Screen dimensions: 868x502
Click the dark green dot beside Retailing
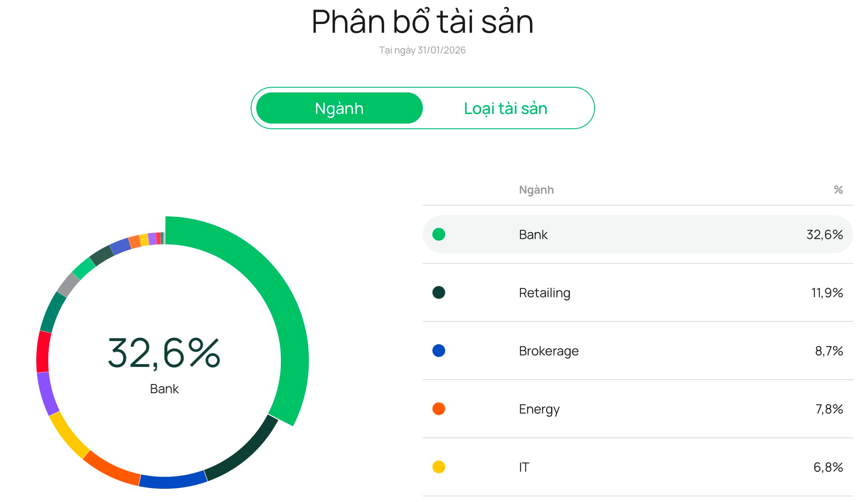pyautogui.click(x=439, y=293)
